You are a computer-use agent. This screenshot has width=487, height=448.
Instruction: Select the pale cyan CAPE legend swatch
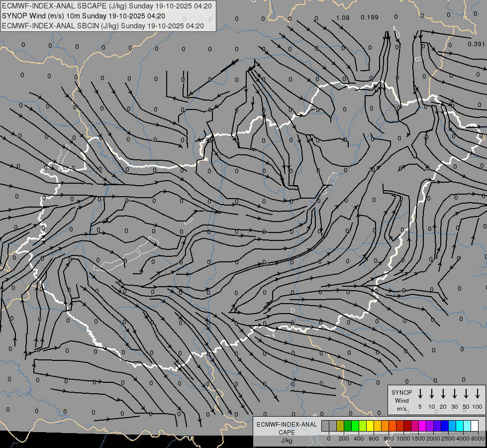point(468,426)
